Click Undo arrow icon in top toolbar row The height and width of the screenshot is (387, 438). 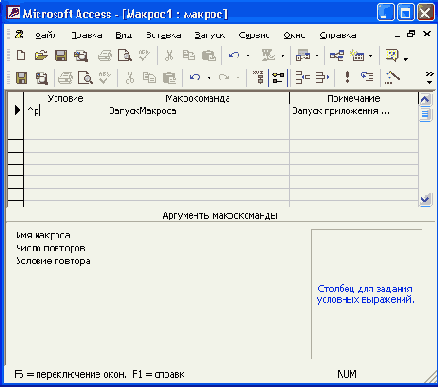pos(234,55)
